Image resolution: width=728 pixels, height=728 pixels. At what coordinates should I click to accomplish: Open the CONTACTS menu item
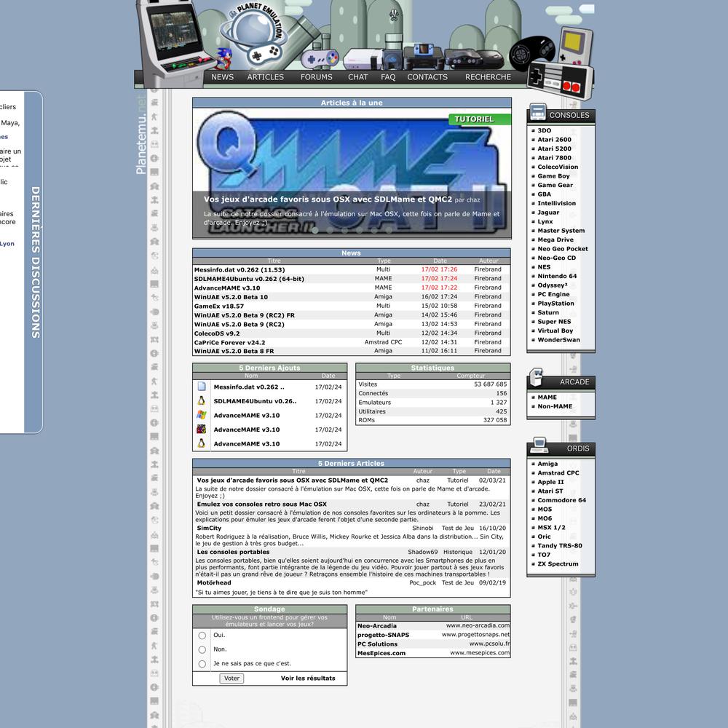point(427,77)
